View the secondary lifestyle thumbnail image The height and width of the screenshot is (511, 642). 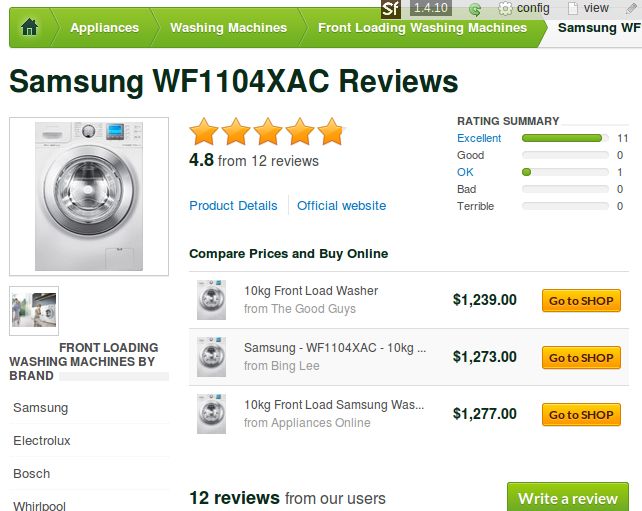pyautogui.click(x=34, y=311)
